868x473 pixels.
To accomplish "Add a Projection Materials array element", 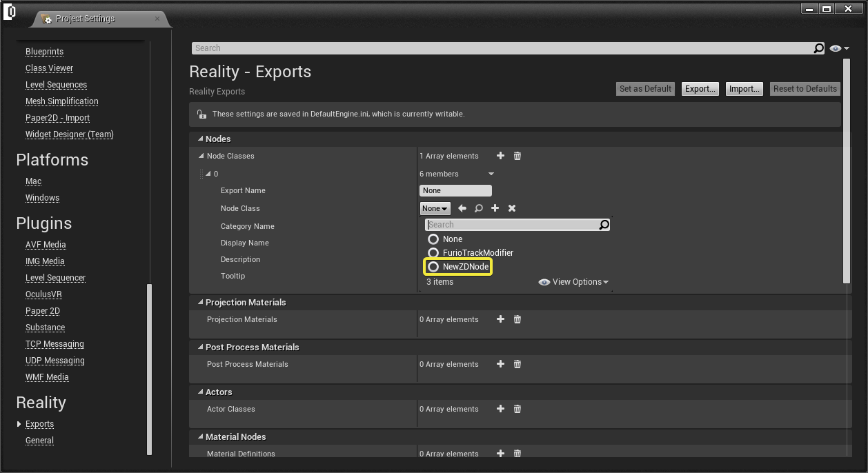I will 501,319.
